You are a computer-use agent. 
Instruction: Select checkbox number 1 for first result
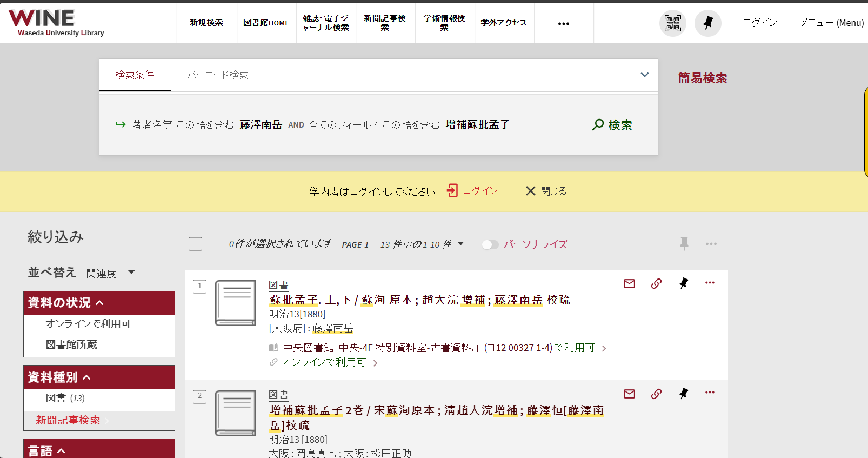[199, 286]
